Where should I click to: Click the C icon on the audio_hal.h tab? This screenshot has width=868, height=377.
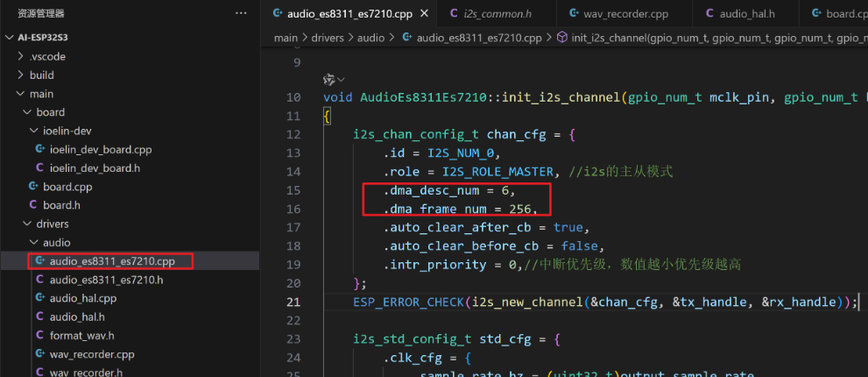(709, 14)
